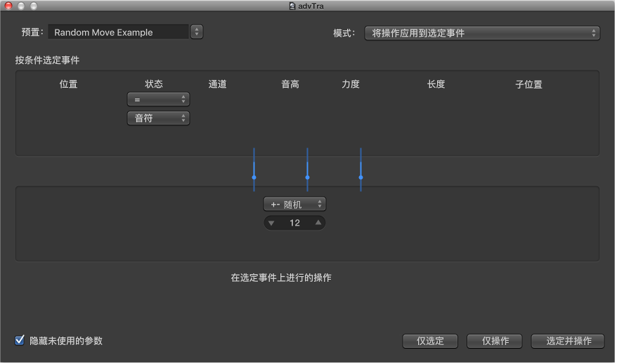Open the 状态 condition '=' dropdown

point(158,99)
